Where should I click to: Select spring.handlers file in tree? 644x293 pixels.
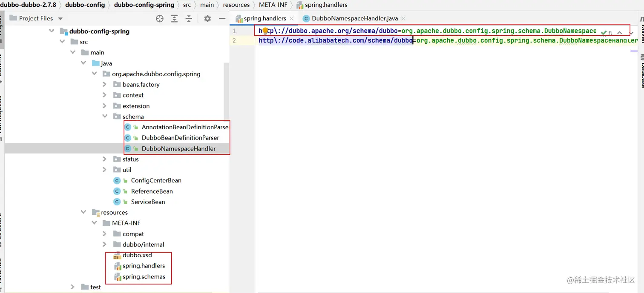144,266
